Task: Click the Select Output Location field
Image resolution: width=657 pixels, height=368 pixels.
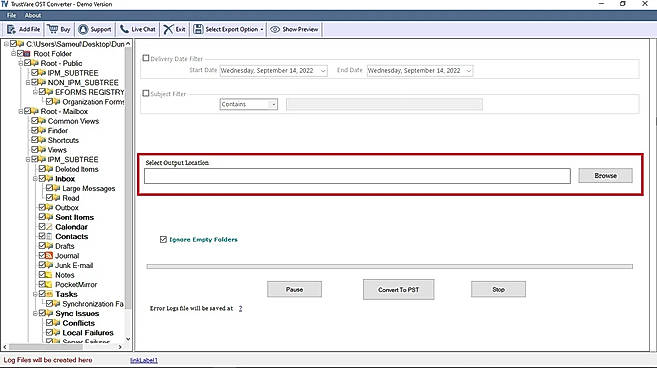Action: pos(357,176)
